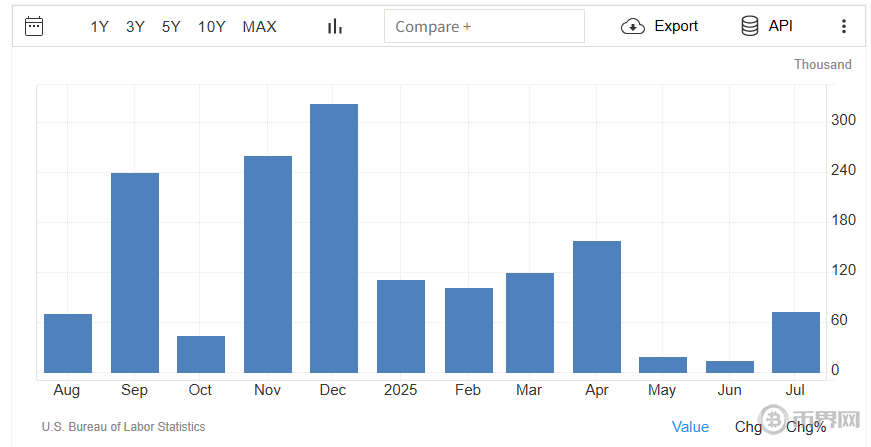Viewport: 871px width, 447px height.
Task: Open the calendar date picker icon
Action: (x=34, y=26)
